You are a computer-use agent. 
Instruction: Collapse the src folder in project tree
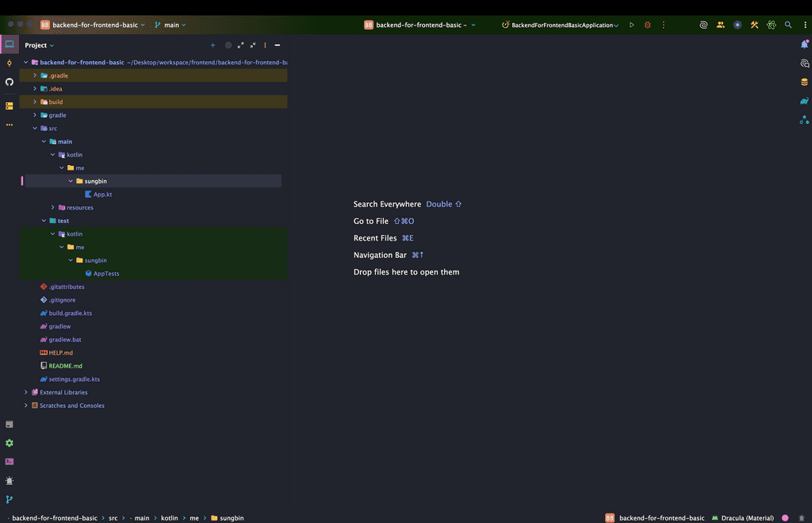point(35,128)
